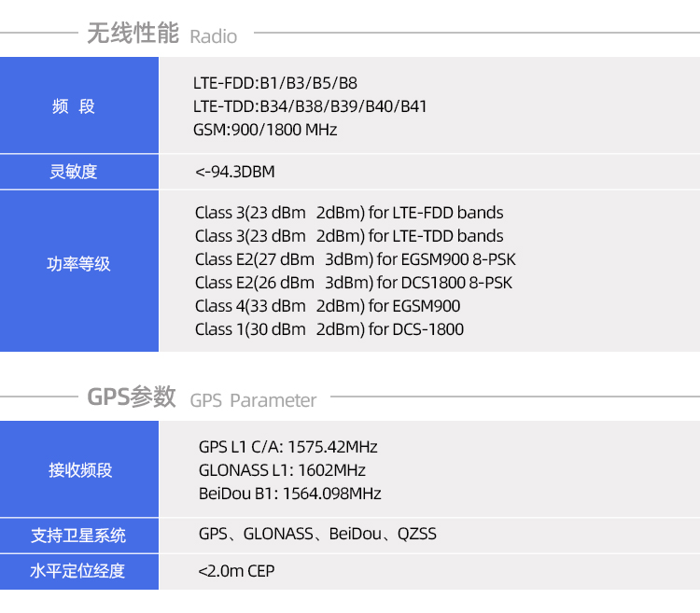700x613 pixels.
Task: Click the 接收频段 label cell
Action: tap(79, 470)
